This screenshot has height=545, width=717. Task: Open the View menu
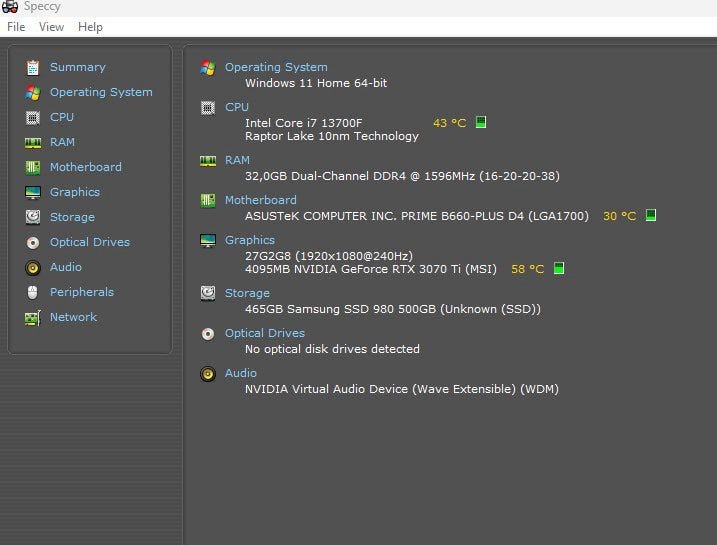pos(51,27)
